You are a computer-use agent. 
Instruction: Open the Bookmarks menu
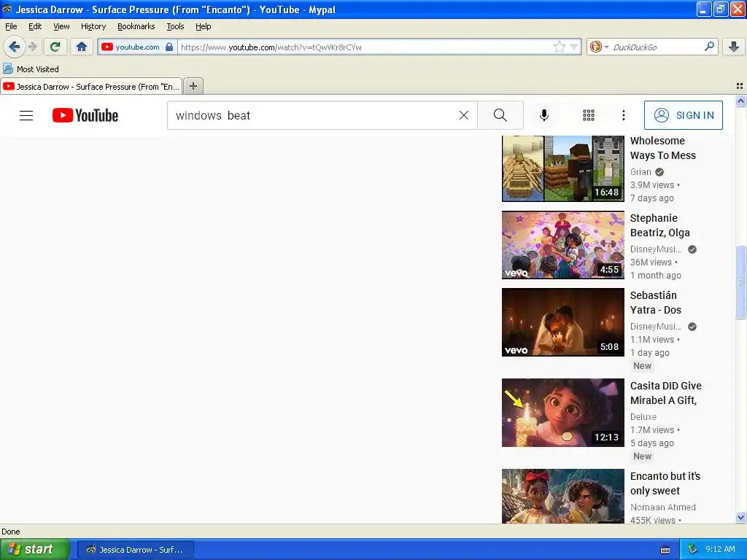click(x=136, y=26)
